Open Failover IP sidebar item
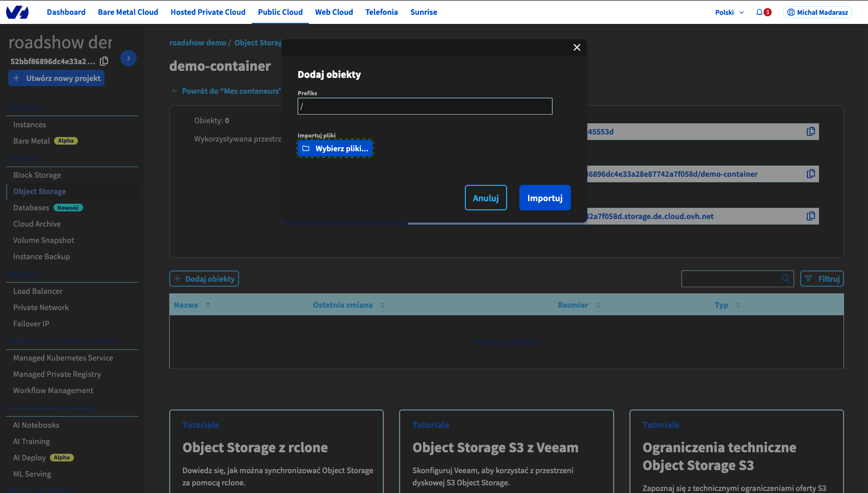 pos(32,324)
